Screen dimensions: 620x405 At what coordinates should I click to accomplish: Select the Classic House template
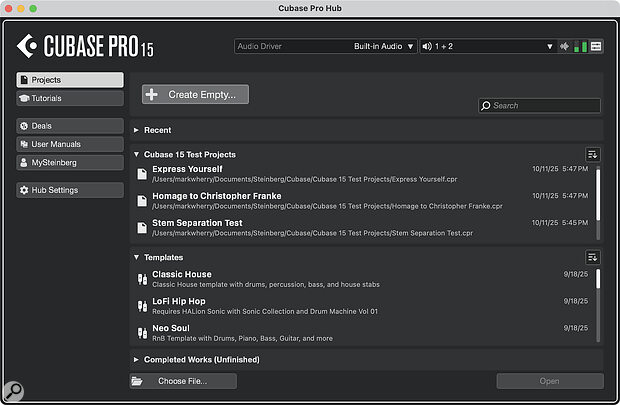tap(363, 279)
